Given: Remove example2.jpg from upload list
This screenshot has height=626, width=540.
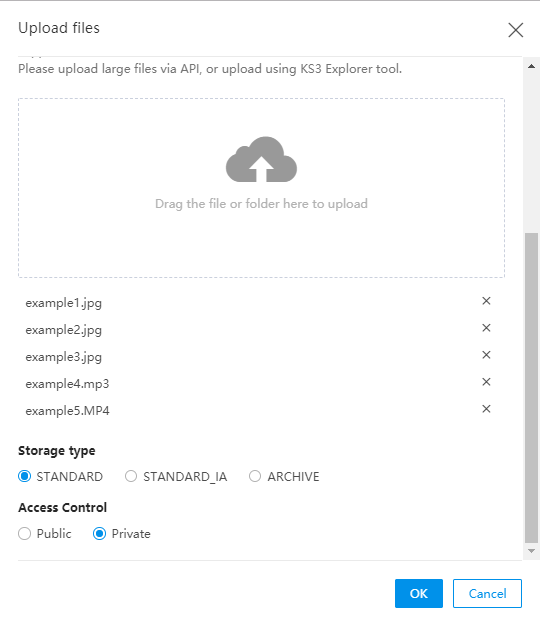Looking at the screenshot, I should pyautogui.click(x=486, y=328).
